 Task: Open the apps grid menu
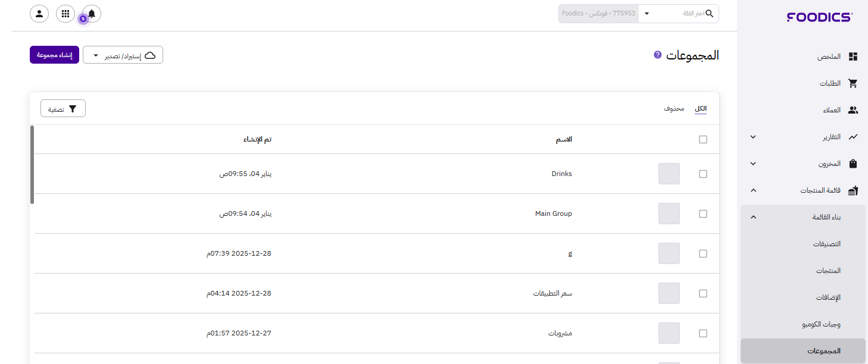[65, 14]
